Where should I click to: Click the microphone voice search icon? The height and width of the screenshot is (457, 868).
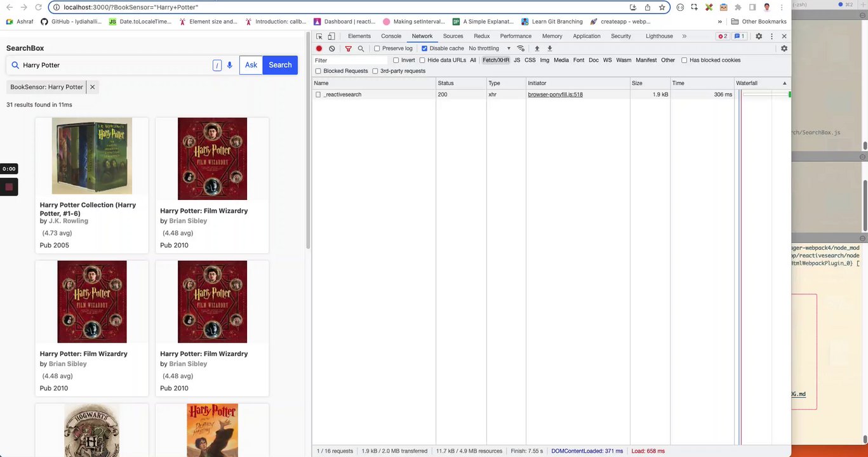point(229,65)
